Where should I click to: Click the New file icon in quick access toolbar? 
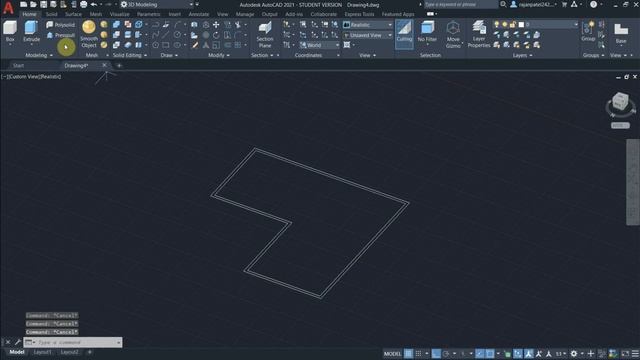pos(24,4)
